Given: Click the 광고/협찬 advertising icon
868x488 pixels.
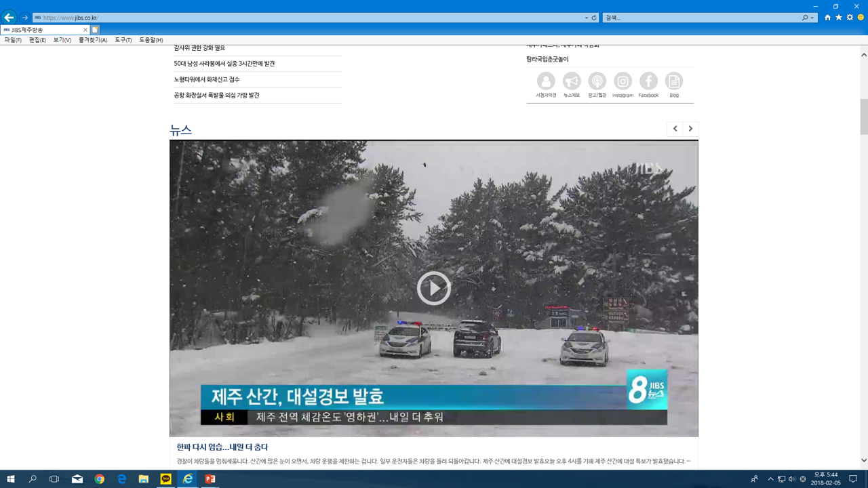Looking at the screenshot, I should pos(597,81).
